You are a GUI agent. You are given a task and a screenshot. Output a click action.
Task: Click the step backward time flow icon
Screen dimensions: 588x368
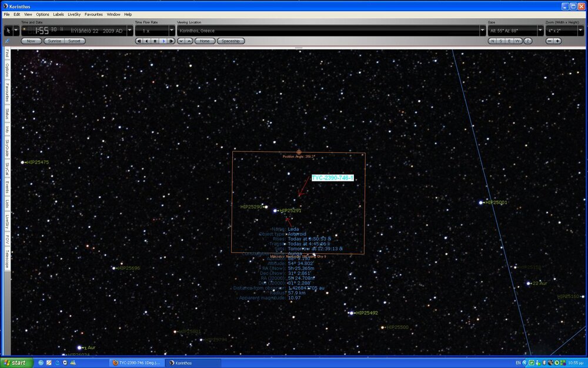point(139,41)
